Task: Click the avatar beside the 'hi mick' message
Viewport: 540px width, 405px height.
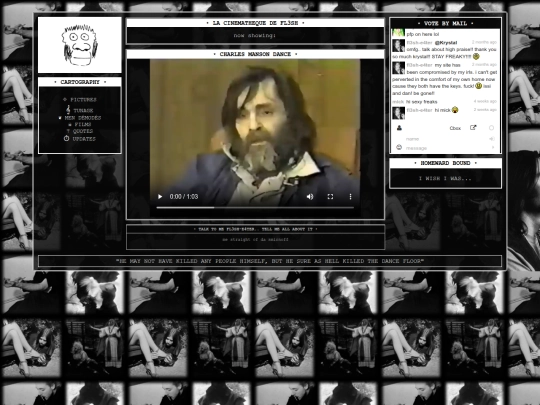Action: [x=398, y=113]
